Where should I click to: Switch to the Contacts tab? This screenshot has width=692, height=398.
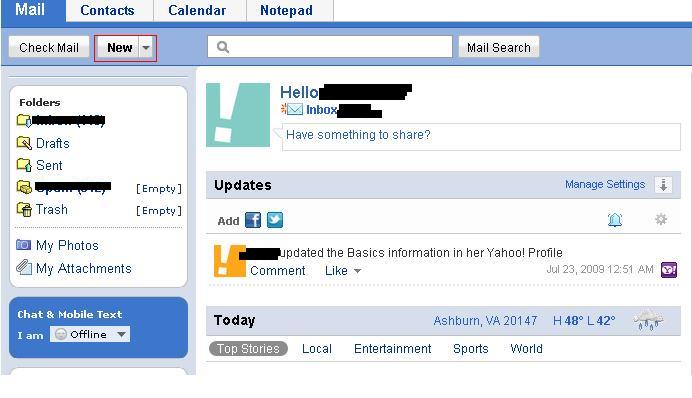point(107,10)
